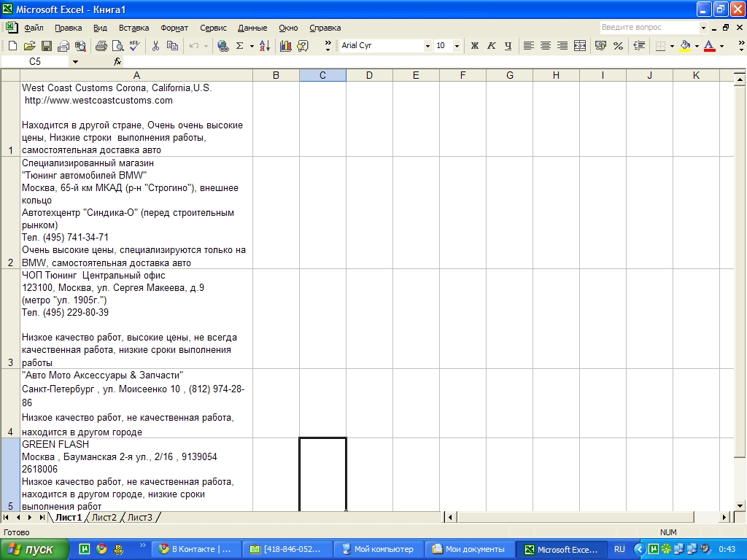Copy the selection with the Copy icon
The width and height of the screenshot is (747, 560).
[172, 46]
